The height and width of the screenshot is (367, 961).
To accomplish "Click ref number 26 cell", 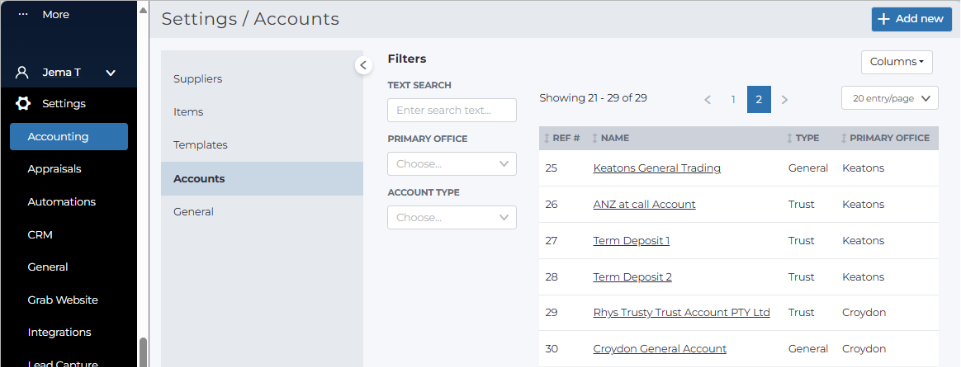I will pos(551,204).
